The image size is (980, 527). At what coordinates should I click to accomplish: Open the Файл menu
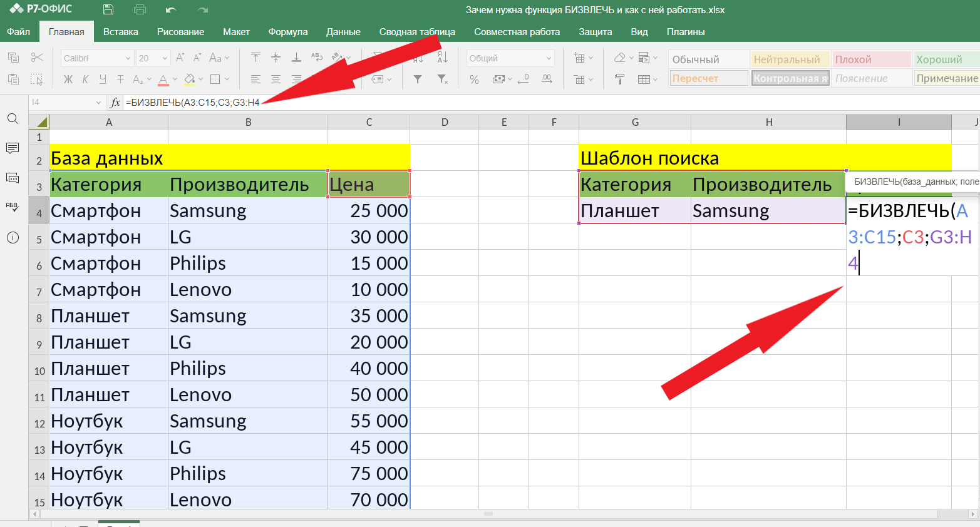(18, 31)
